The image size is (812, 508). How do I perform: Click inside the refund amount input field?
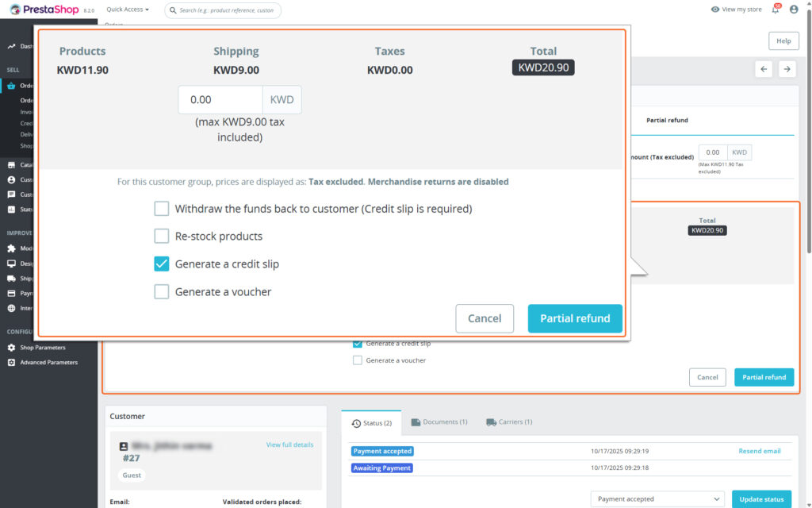click(220, 99)
